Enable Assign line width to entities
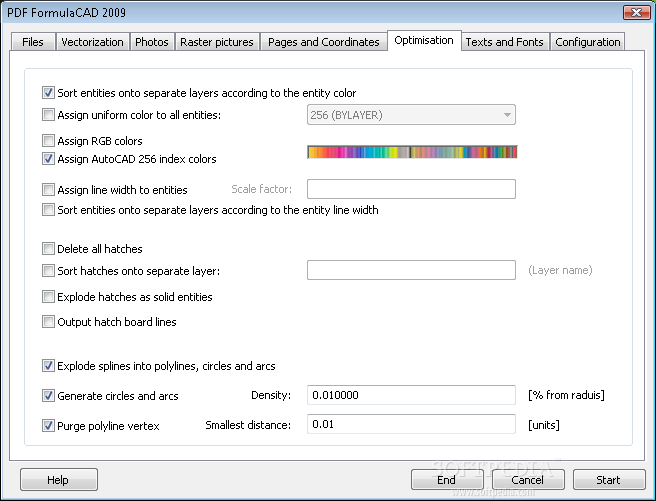This screenshot has width=656, height=501. click(48, 190)
